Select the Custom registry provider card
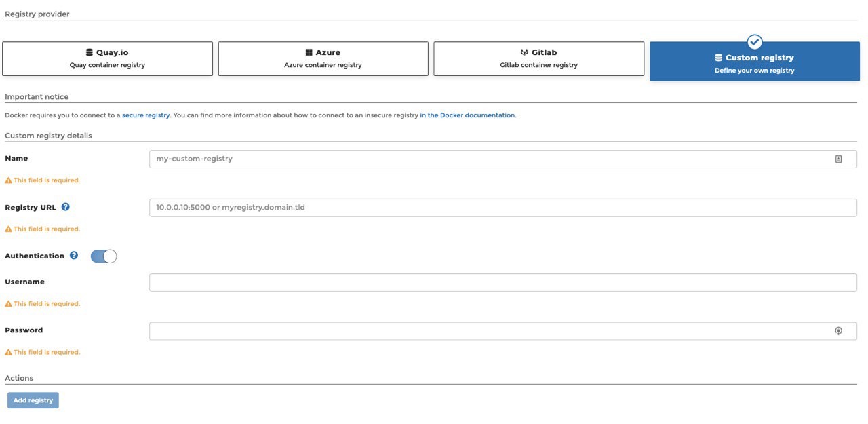The width and height of the screenshot is (868, 424). (x=754, y=62)
